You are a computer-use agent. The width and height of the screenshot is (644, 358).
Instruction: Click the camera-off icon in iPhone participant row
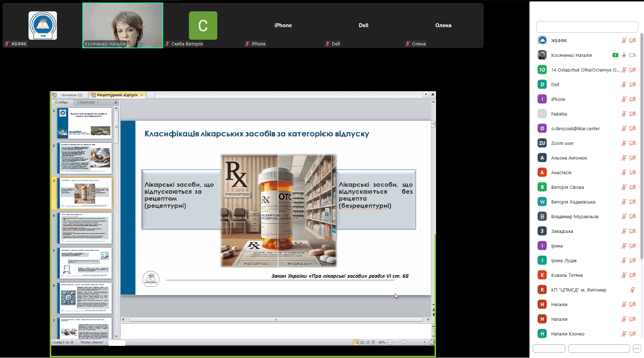pyautogui.click(x=633, y=99)
